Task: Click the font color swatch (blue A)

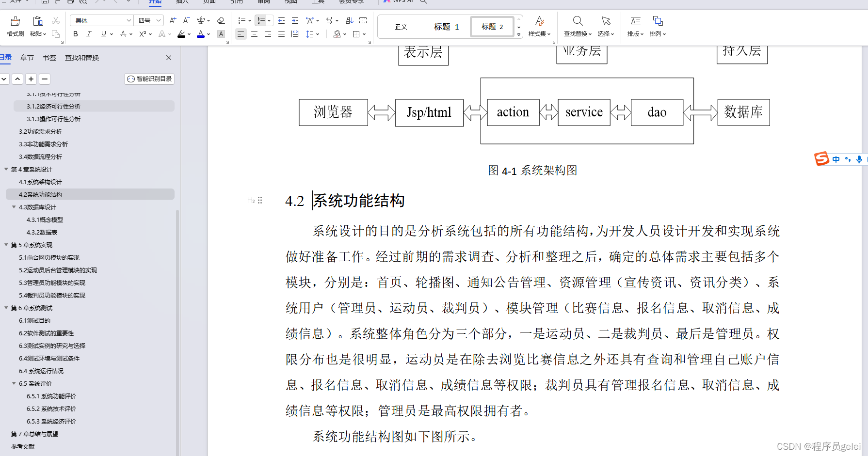Action: click(x=201, y=34)
